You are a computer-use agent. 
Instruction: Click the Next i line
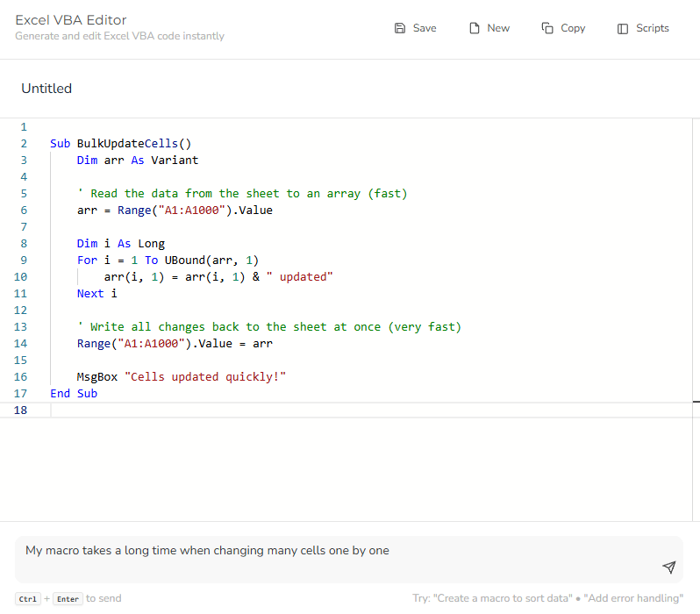tap(96, 293)
